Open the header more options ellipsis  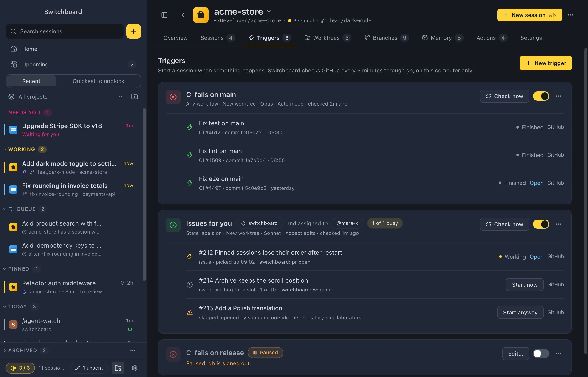[x=570, y=15]
